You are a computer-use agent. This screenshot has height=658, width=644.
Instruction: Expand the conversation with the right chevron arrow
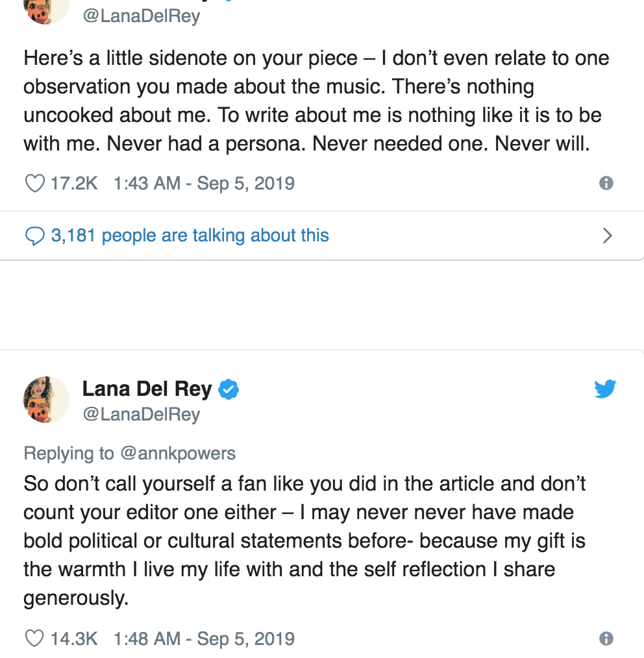click(608, 236)
